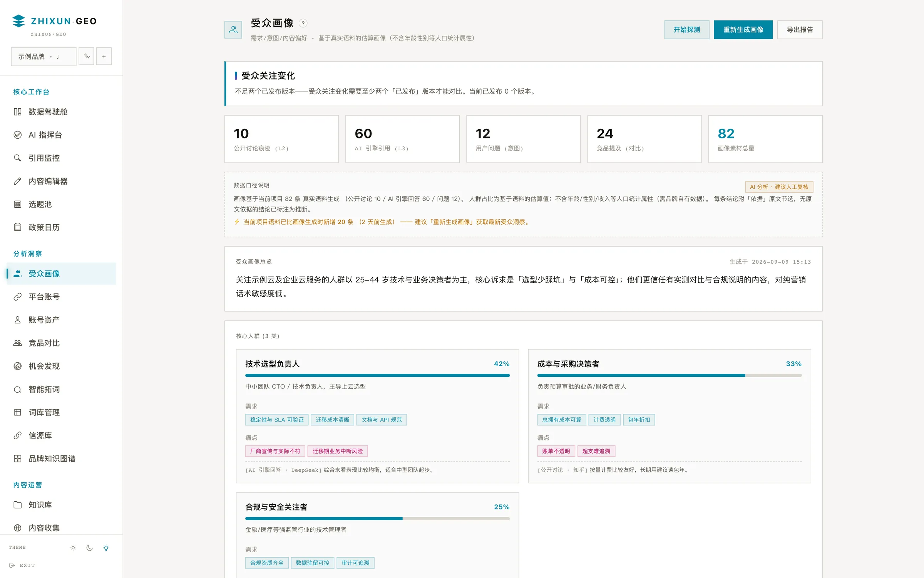This screenshot has height=578, width=924.
Task: Click the 重新生成画像 button
Action: coord(743,30)
